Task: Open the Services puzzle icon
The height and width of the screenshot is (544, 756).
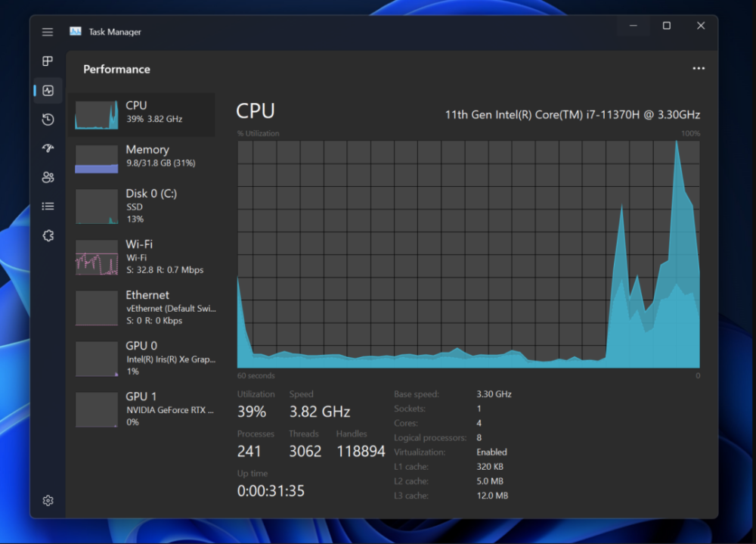Action: [x=48, y=235]
